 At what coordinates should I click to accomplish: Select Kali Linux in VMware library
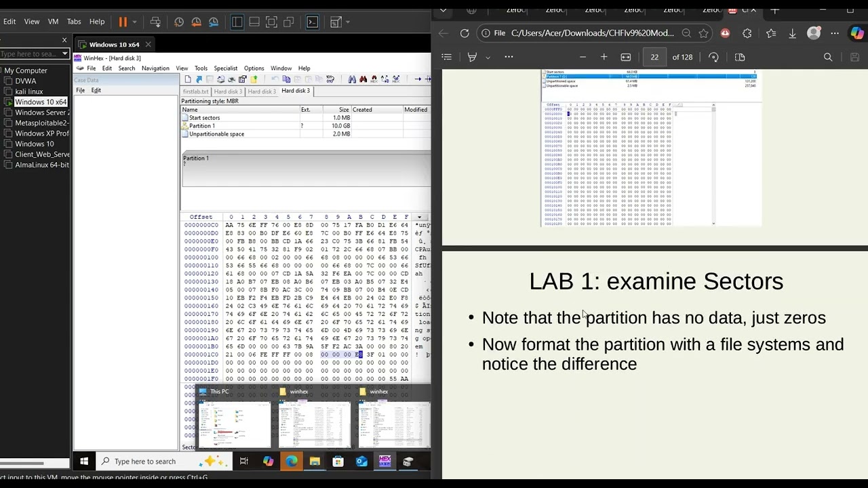coord(29,91)
